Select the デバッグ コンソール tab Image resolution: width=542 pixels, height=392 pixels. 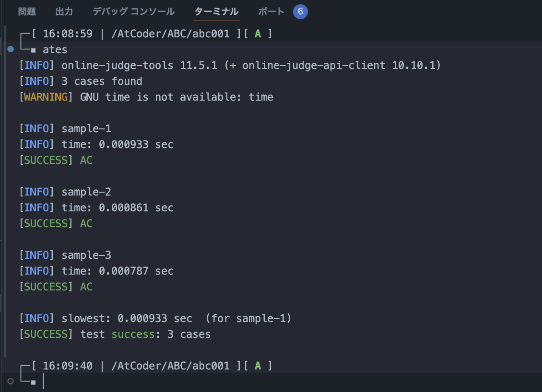[133, 12]
